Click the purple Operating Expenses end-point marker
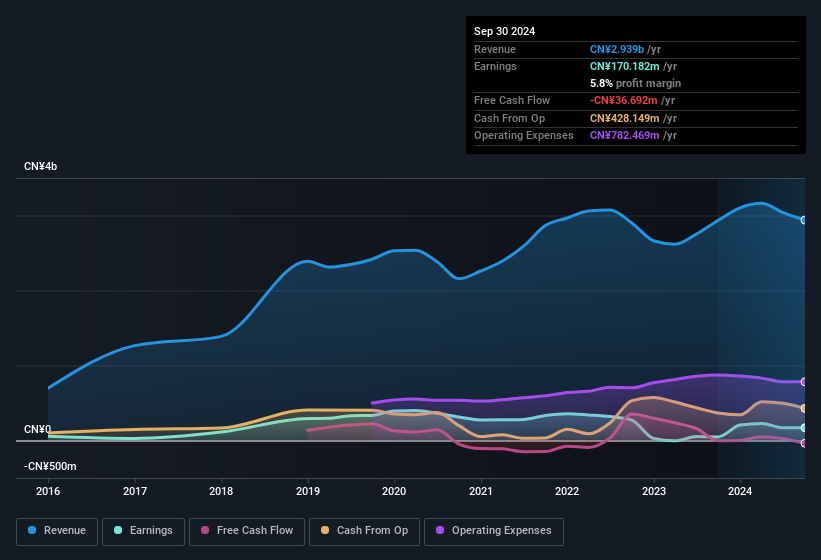The height and width of the screenshot is (560, 821). point(804,382)
